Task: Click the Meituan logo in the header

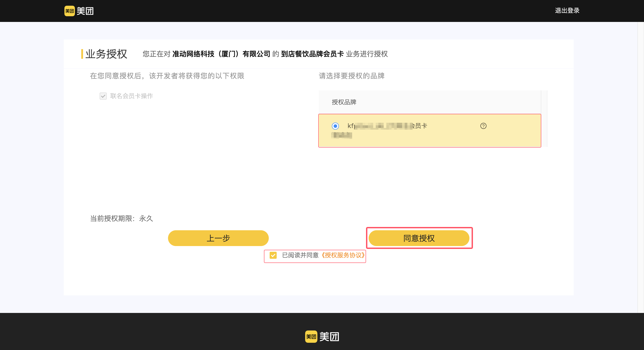Action: (79, 11)
